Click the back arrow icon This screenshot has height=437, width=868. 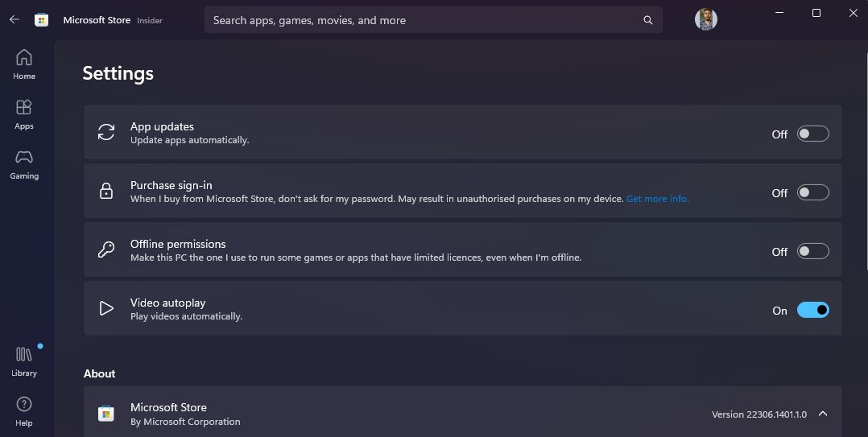14,20
